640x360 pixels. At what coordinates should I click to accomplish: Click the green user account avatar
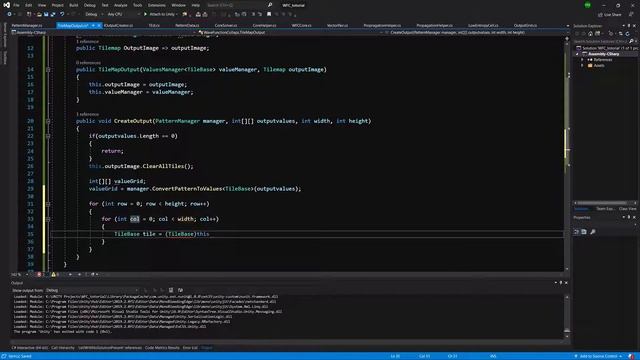point(587,5)
